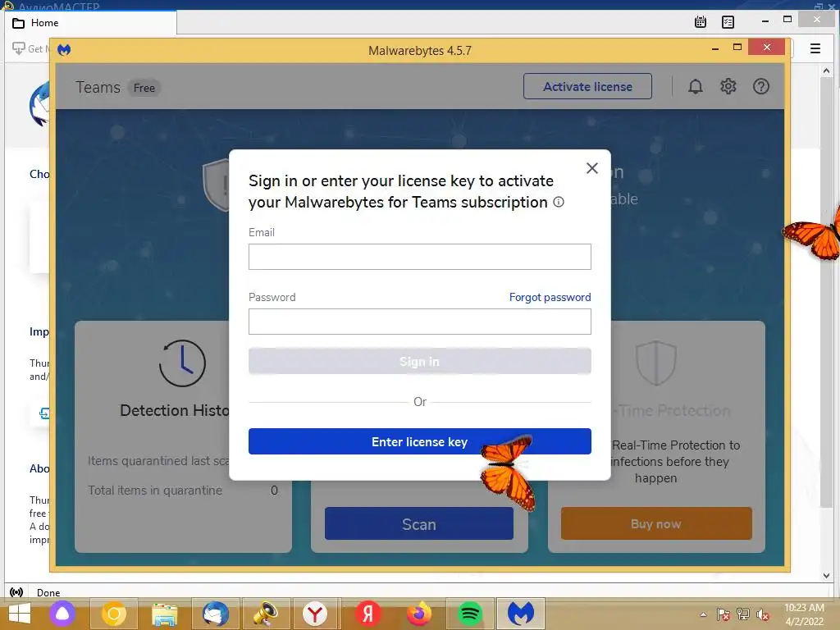Launch Alice assistant from taskbar
This screenshot has width=840, height=630.
tap(62, 614)
